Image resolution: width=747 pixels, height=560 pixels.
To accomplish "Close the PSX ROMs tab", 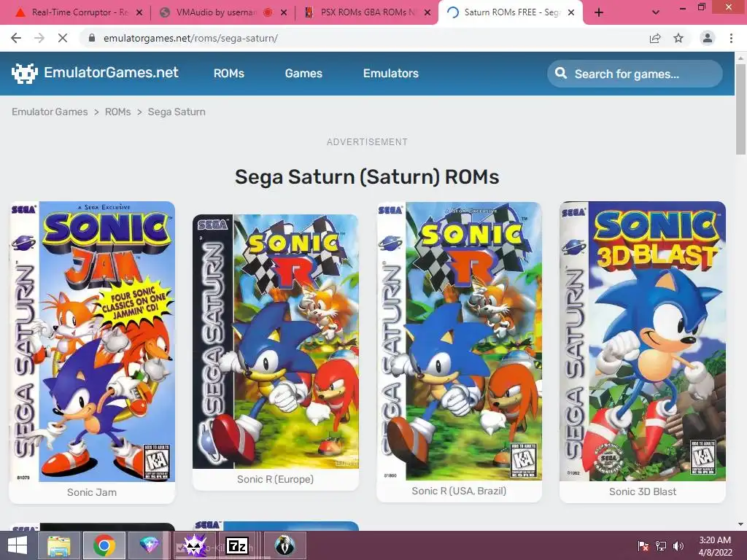I will 427,12.
